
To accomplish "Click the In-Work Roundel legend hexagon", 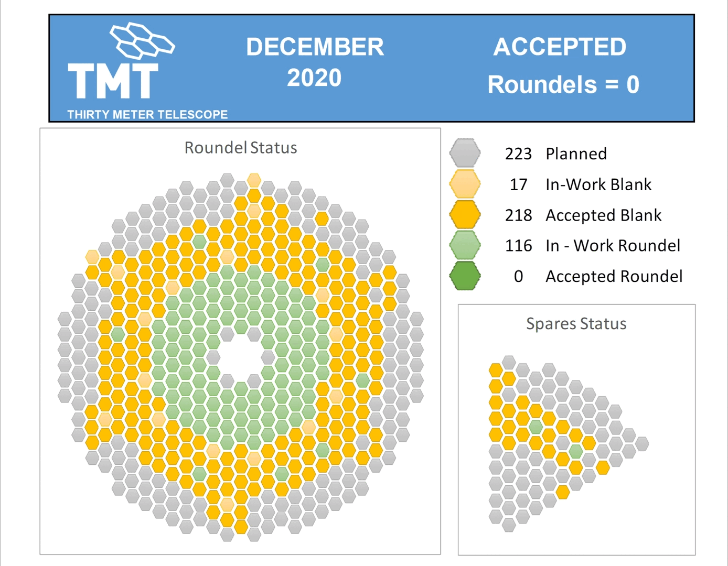I will 465,245.
